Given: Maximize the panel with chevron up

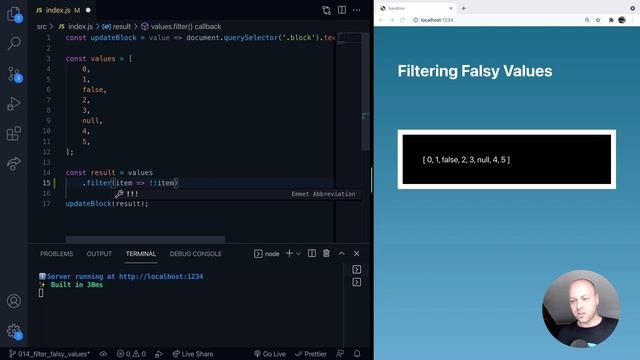Looking at the screenshot, I should (342, 253).
